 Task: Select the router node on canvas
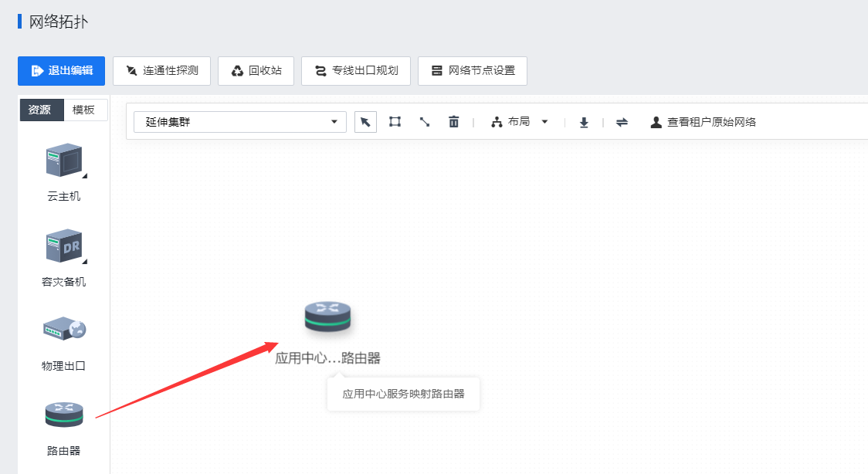coord(327,317)
